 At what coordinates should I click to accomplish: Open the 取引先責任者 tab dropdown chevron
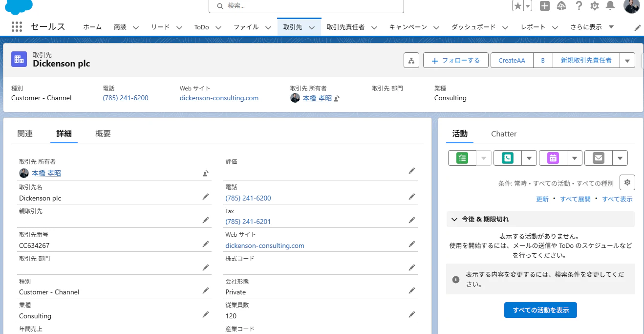374,27
